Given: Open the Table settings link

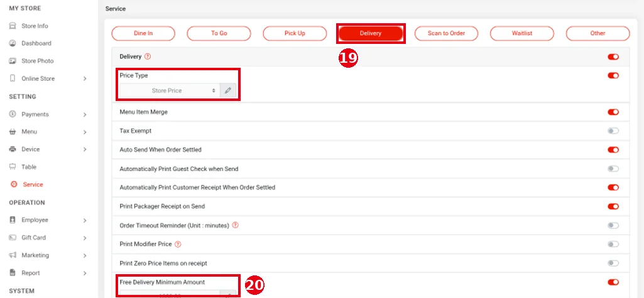Looking at the screenshot, I should click(x=29, y=167).
